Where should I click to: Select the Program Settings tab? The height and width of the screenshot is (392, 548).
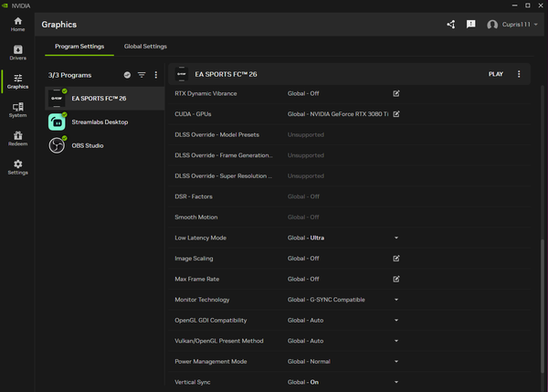(81, 47)
